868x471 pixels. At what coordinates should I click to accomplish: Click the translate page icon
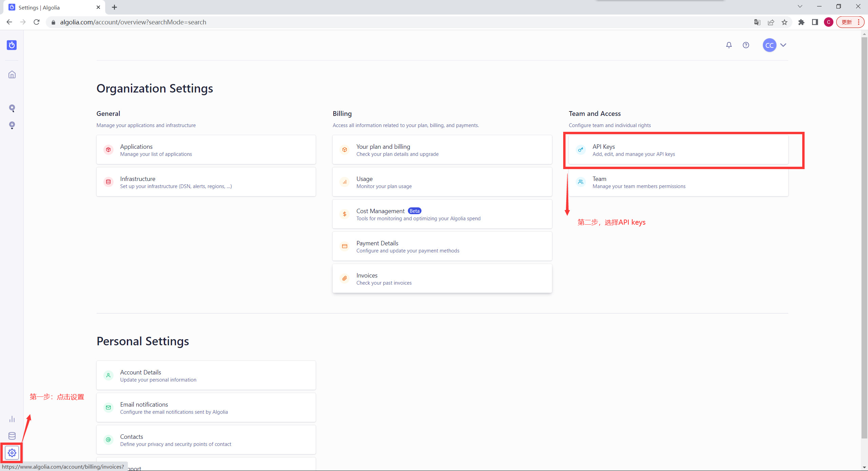pos(757,22)
